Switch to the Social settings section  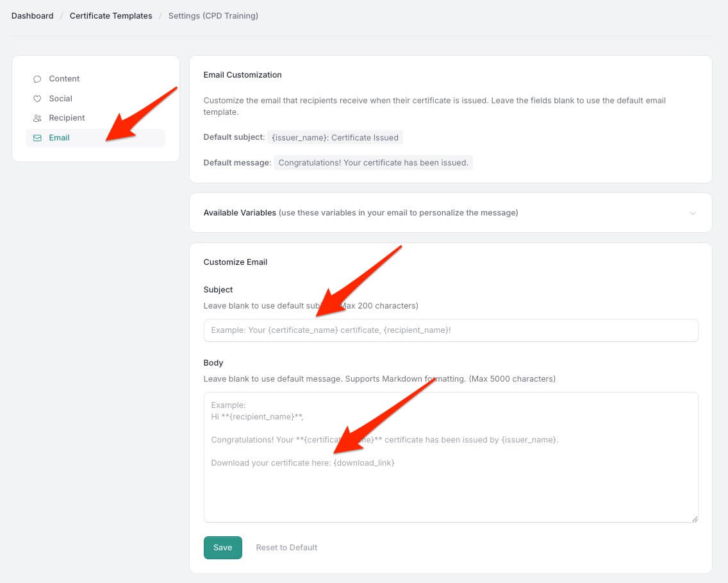pos(60,99)
